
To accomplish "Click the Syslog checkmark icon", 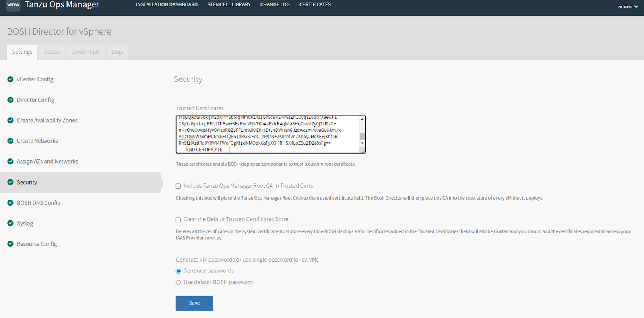I will 10,223.
